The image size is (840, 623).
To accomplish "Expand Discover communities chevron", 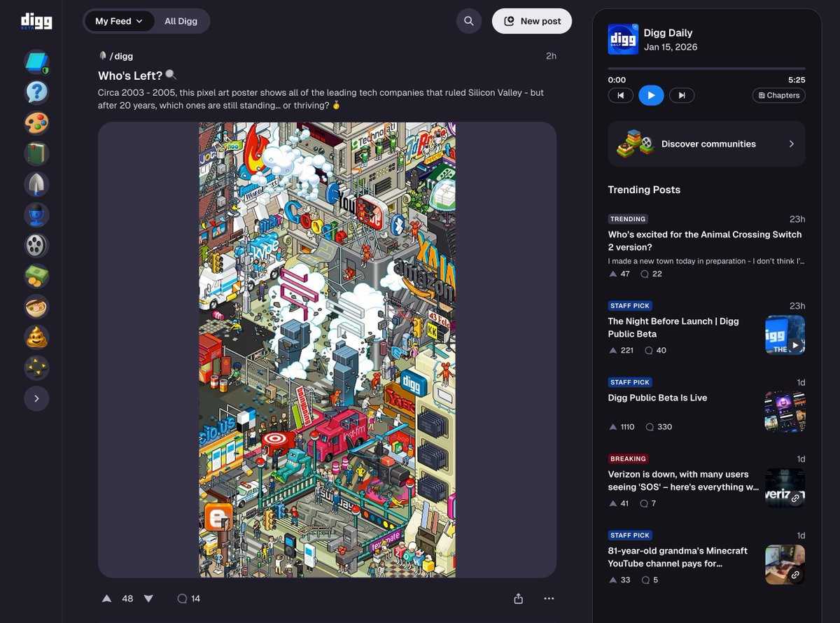I will click(792, 143).
